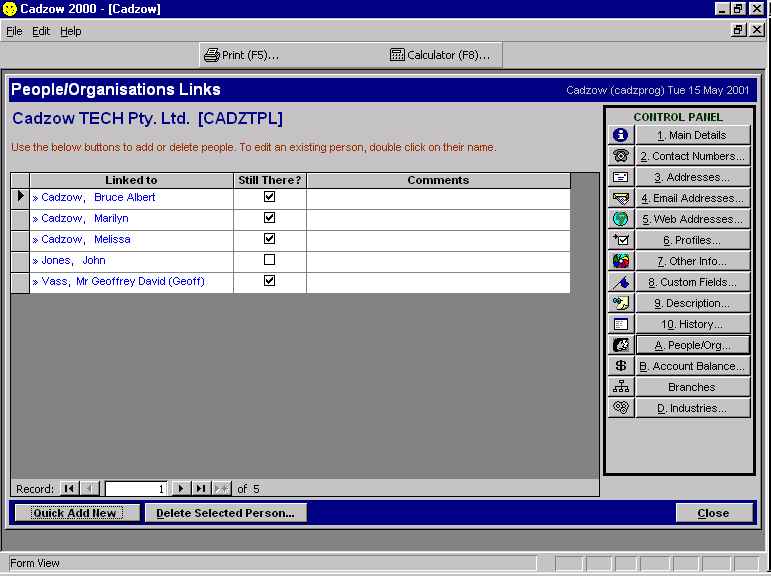Click the Branches hierarchy icon

coord(621,387)
